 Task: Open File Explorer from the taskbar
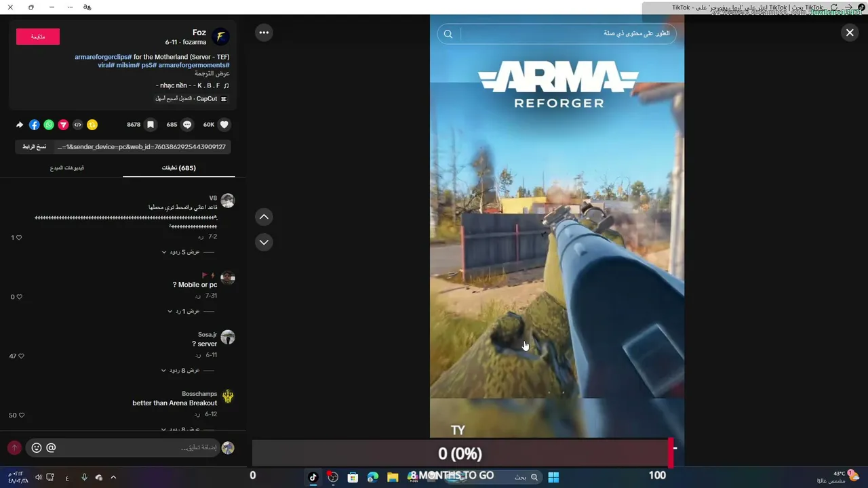coord(393,477)
